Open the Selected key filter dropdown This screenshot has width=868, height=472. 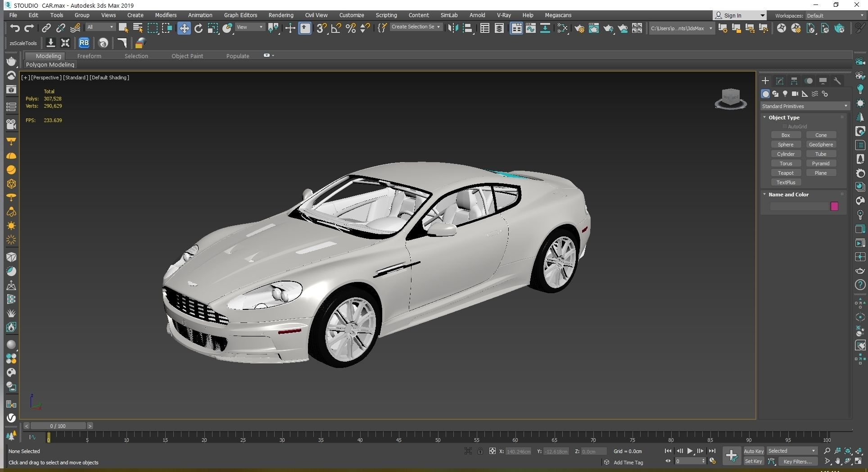pos(791,451)
